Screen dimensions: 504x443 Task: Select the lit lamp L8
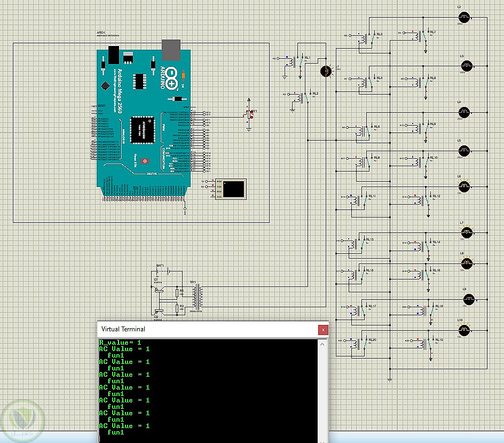click(x=467, y=263)
